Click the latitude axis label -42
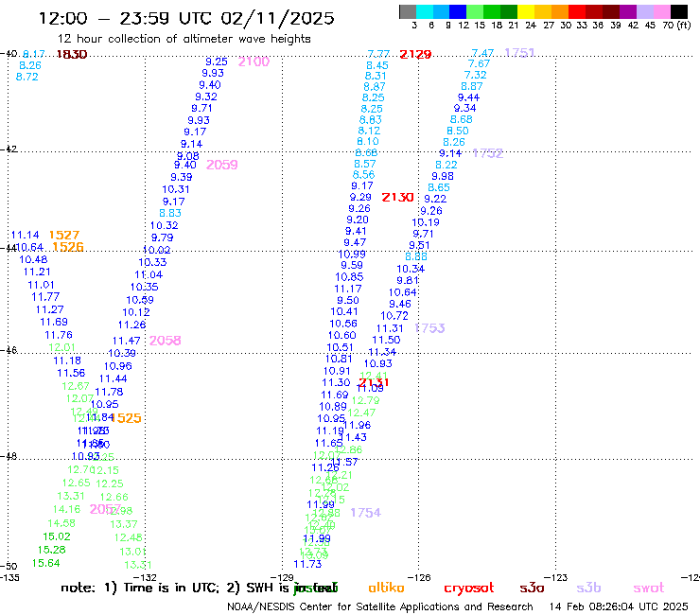This screenshot has height=615, width=700. point(9,149)
